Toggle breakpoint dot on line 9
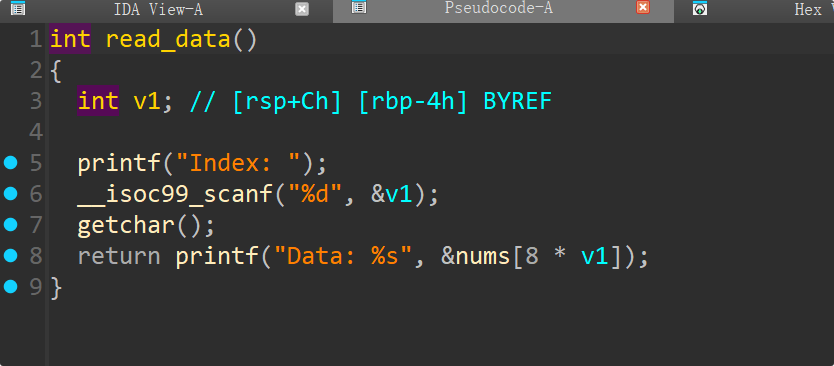834x366 pixels. pyautogui.click(x=11, y=287)
